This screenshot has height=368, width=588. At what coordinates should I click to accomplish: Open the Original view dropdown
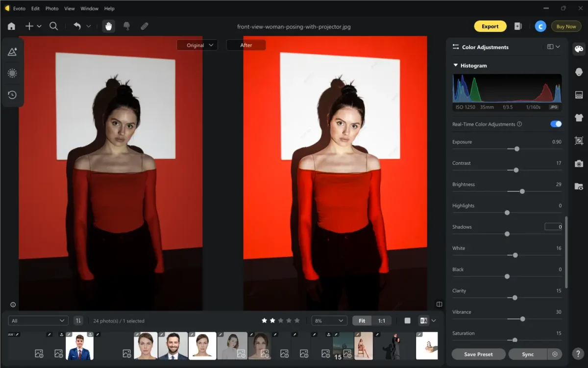pyautogui.click(x=197, y=45)
